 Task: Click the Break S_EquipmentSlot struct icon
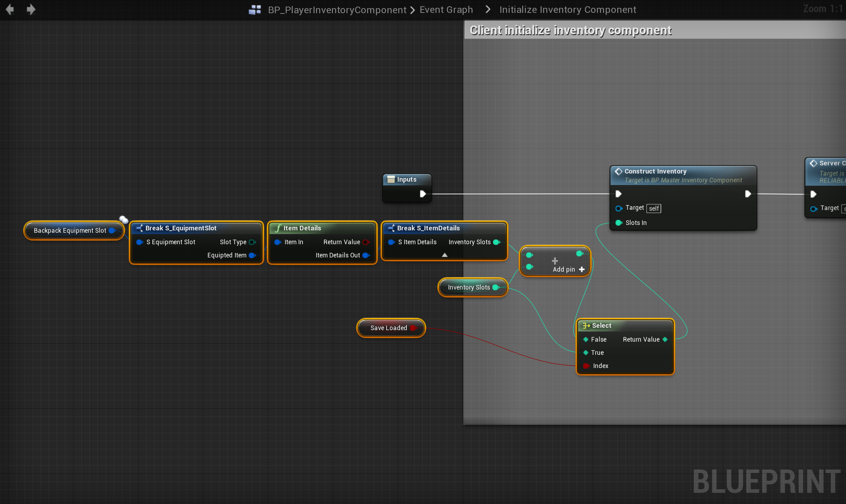point(139,228)
